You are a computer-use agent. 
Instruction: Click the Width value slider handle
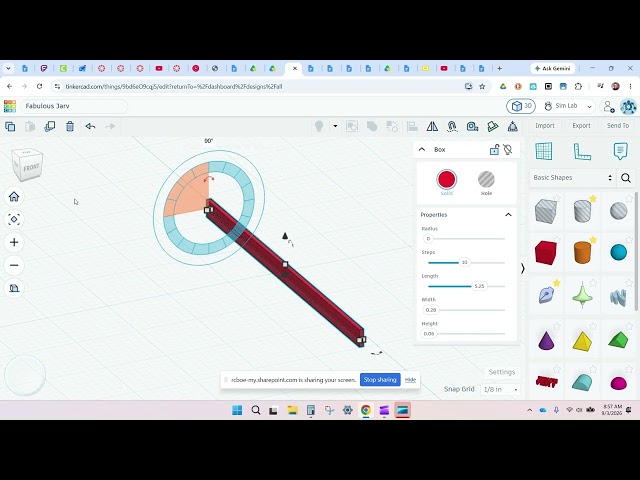coord(431,310)
